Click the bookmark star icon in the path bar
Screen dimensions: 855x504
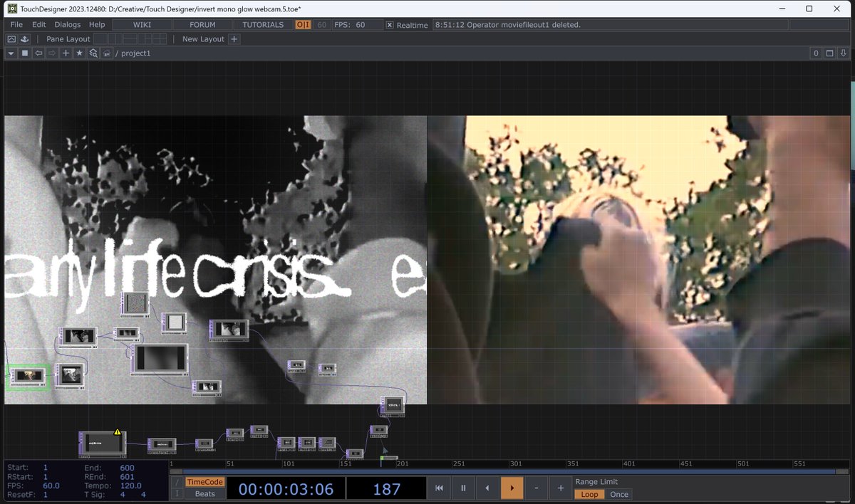pyautogui.click(x=78, y=53)
